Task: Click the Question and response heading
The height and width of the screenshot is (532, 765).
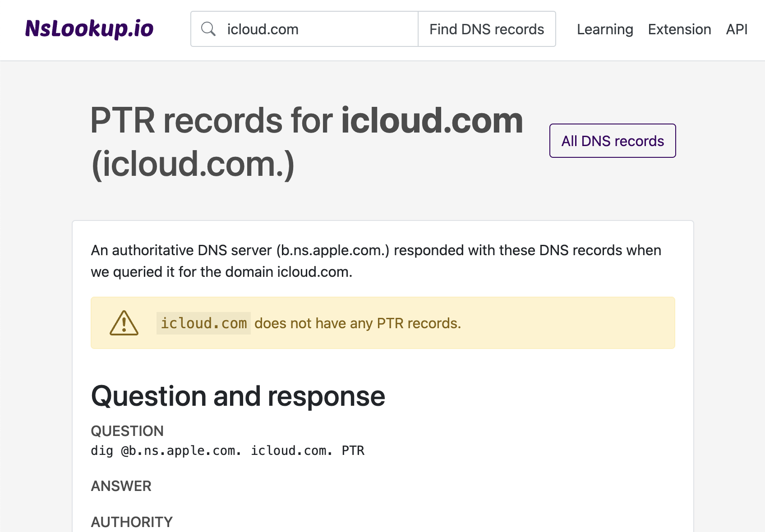Action: [238, 396]
